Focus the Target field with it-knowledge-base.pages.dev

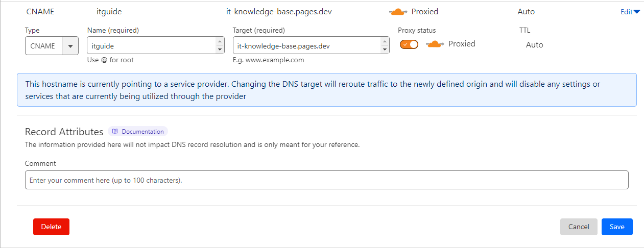[x=306, y=46]
